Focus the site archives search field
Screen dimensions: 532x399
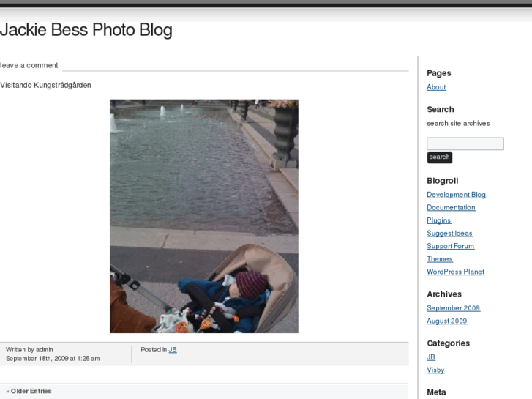point(465,143)
